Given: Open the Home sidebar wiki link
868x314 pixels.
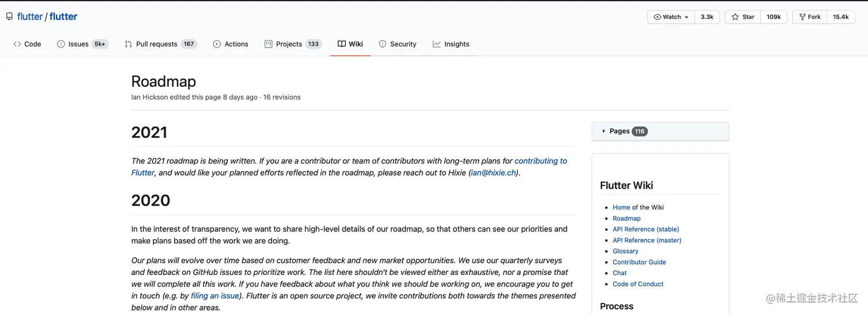Looking at the screenshot, I should (621, 207).
